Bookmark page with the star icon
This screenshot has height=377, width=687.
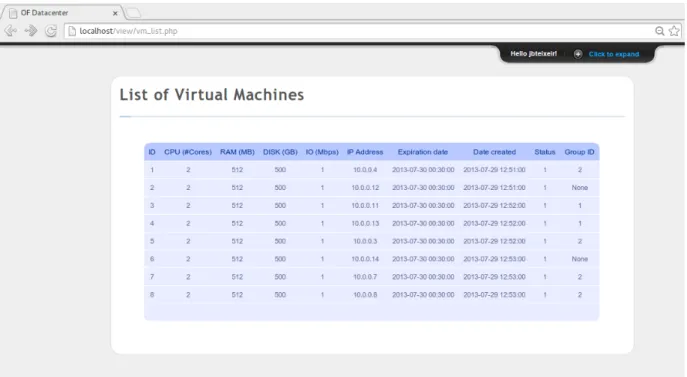click(674, 31)
